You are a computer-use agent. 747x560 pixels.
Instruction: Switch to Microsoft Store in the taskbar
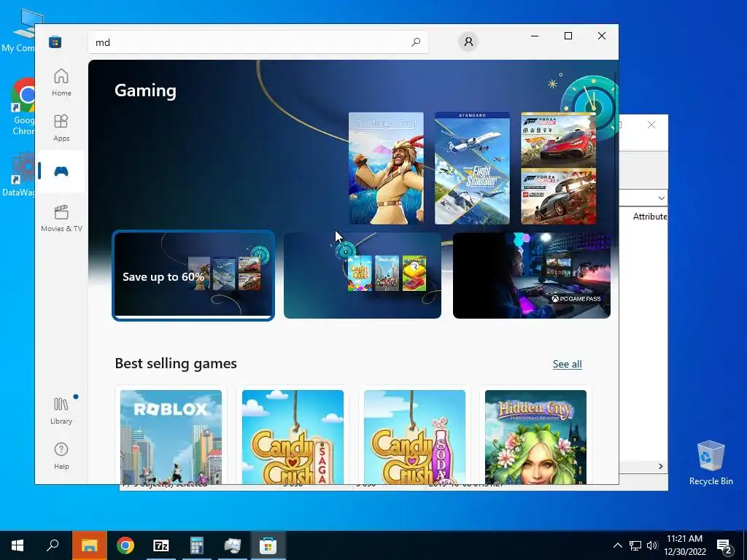pyautogui.click(x=268, y=545)
